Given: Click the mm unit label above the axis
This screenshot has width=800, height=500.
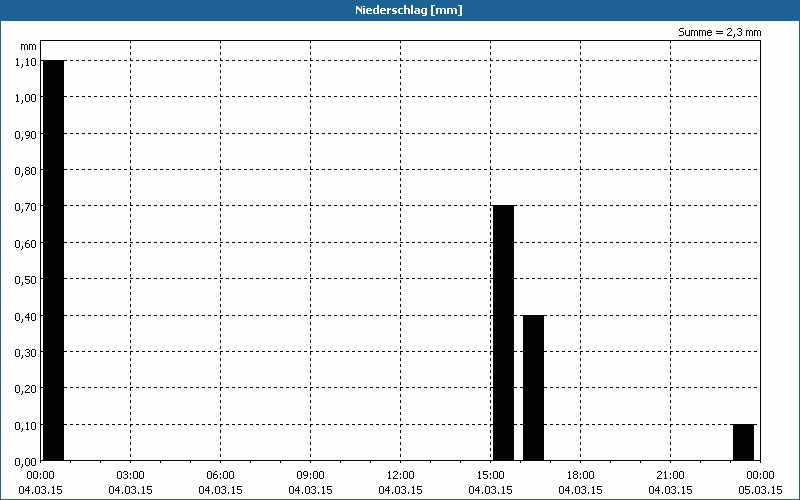Looking at the screenshot, I should click(x=28, y=47).
